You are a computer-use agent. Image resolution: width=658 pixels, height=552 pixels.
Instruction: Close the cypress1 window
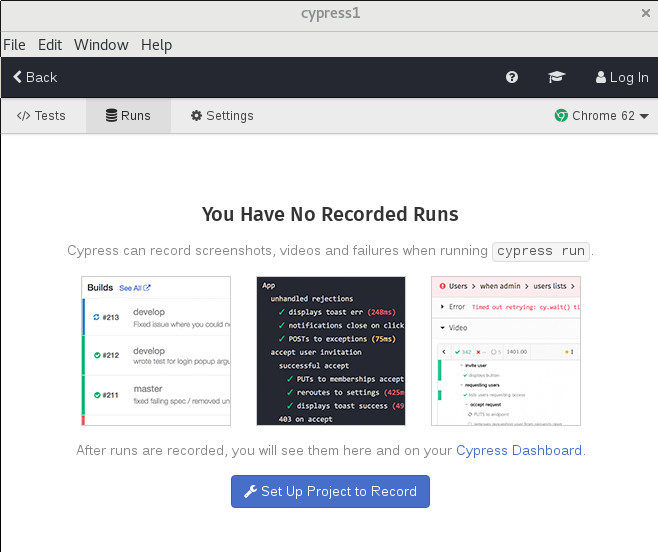click(x=645, y=13)
